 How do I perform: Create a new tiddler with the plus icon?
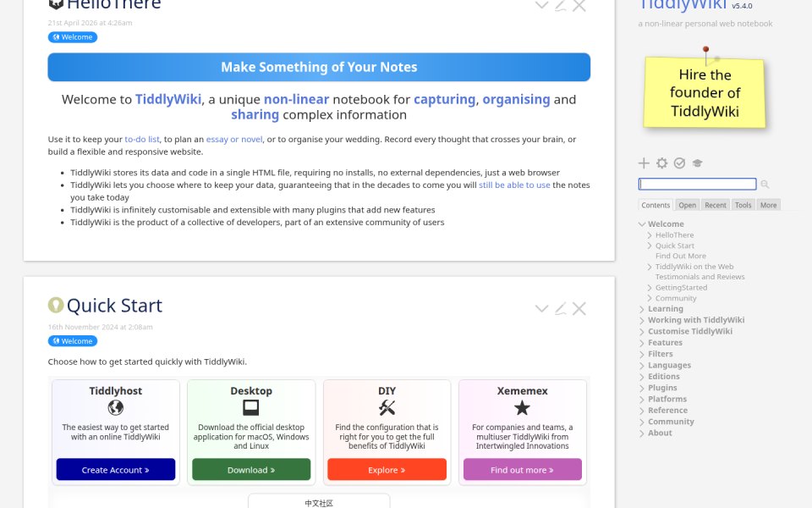pos(644,163)
